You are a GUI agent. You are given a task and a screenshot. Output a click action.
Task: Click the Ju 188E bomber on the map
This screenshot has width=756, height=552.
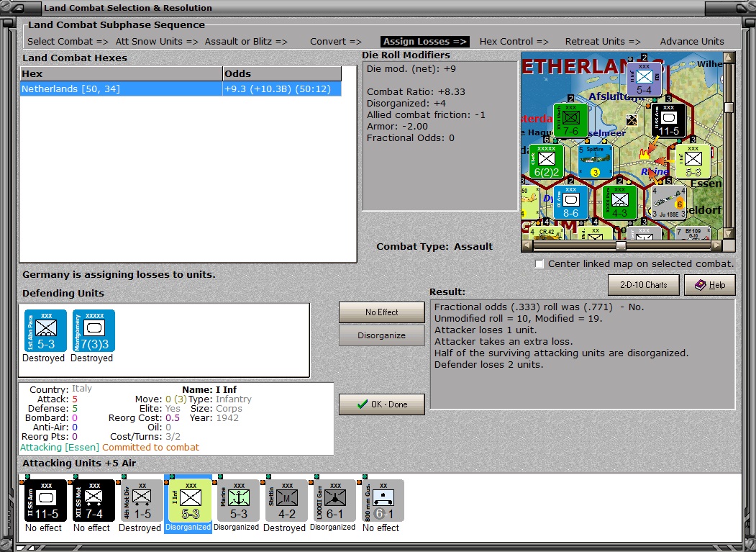point(669,202)
